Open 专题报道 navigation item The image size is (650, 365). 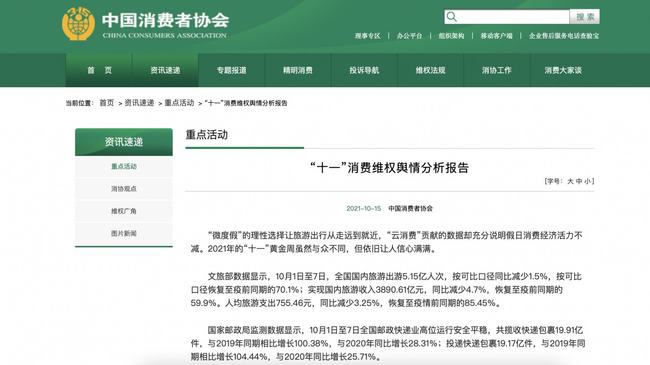(x=231, y=70)
